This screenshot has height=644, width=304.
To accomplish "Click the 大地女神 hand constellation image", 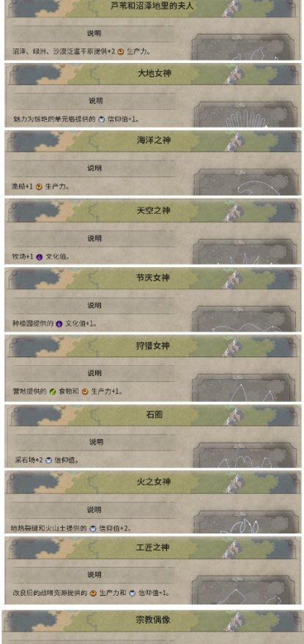I will 246,115.
